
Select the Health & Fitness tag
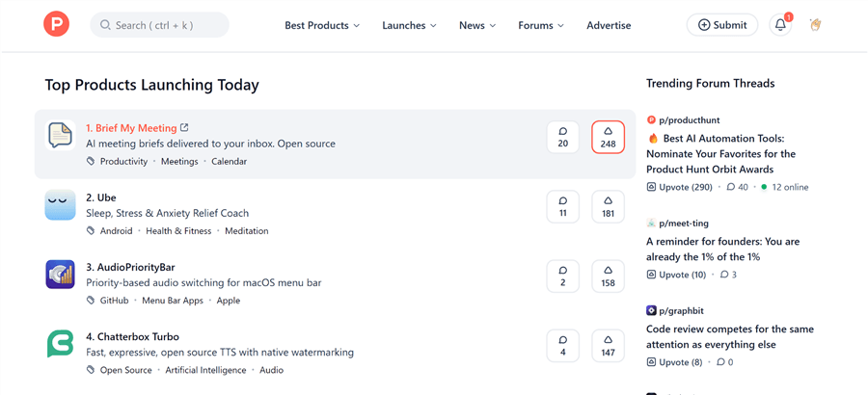[178, 230]
